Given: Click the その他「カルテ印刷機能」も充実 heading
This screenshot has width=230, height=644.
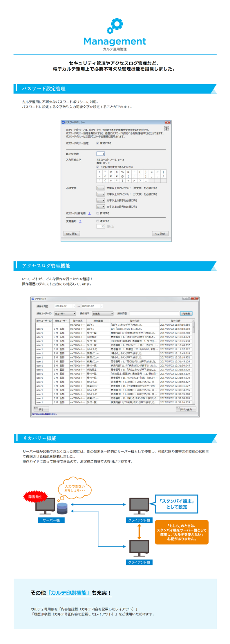Looking at the screenshot, I should tap(71, 593).
